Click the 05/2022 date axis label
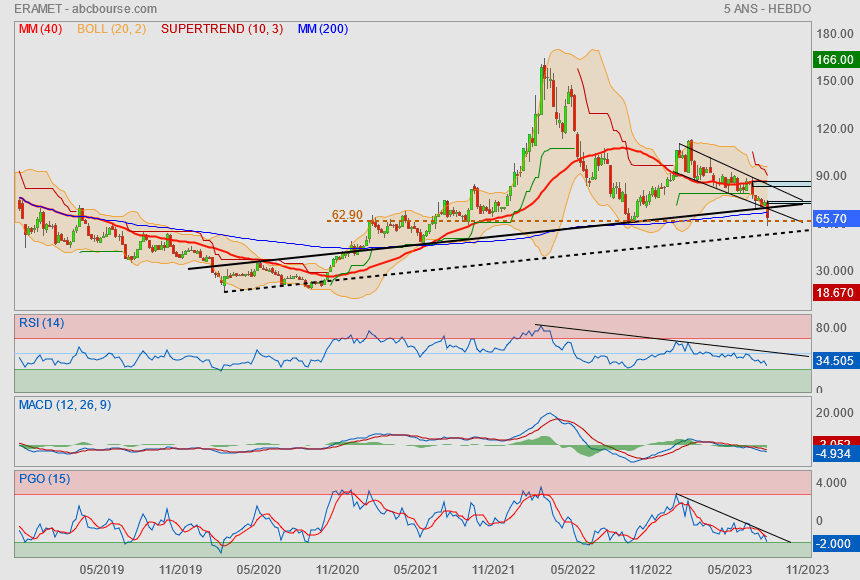 click(573, 570)
